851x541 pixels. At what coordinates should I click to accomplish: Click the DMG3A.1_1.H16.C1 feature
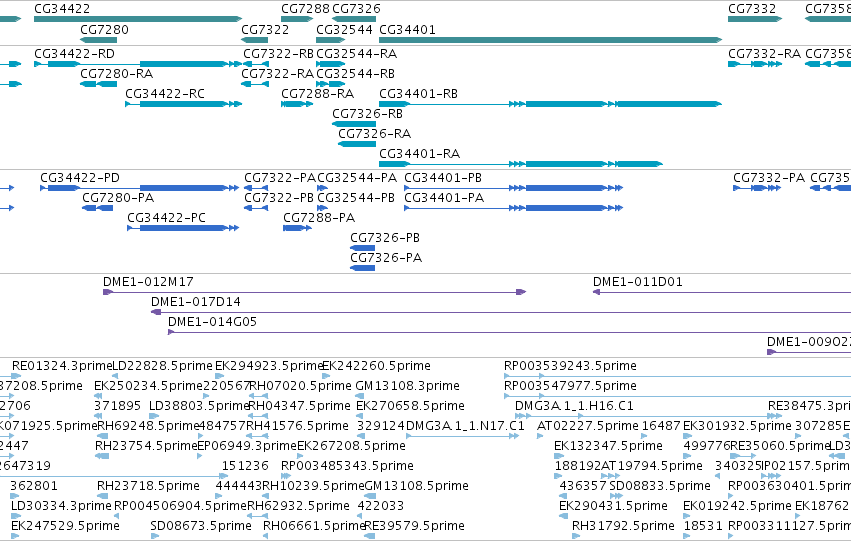point(649,416)
